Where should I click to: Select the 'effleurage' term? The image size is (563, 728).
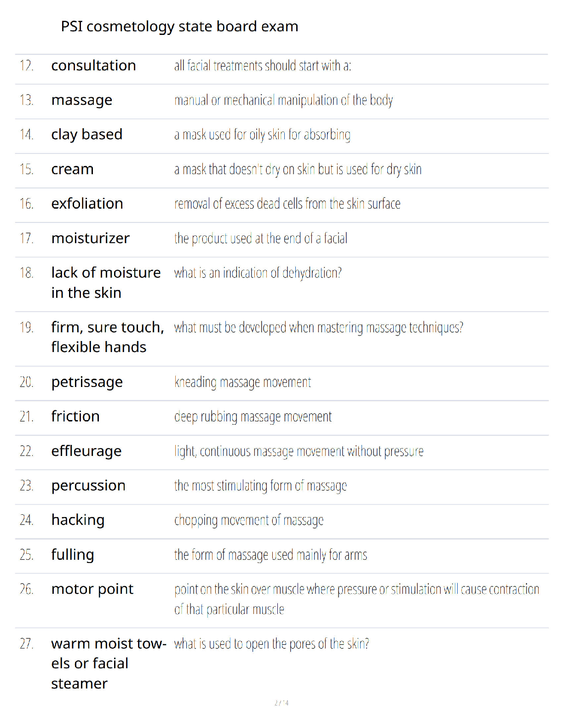click(x=86, y=451)
